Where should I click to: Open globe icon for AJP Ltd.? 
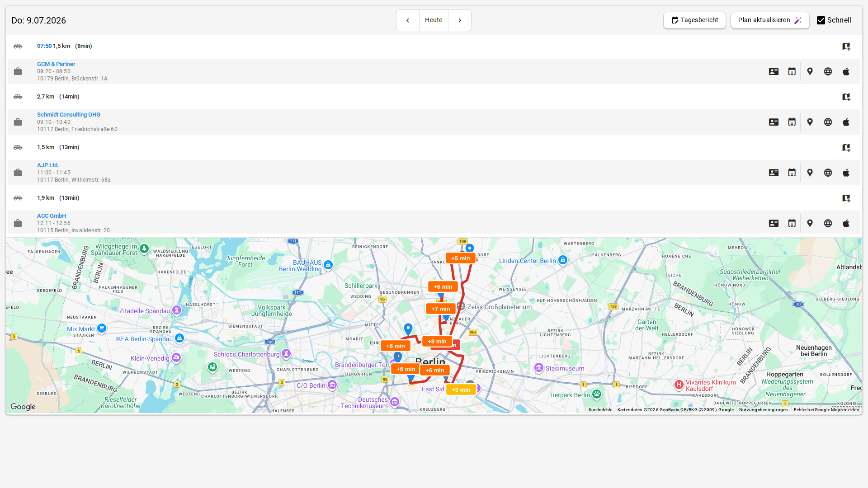(828, 173)
